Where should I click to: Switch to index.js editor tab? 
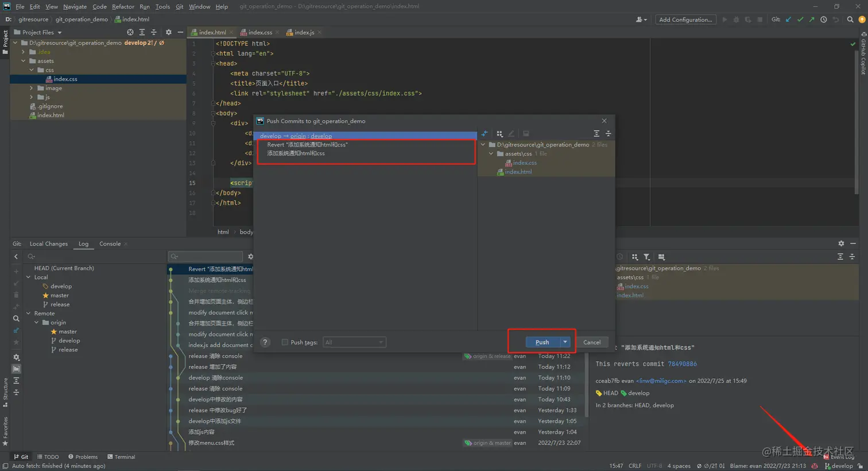(304, 32)
